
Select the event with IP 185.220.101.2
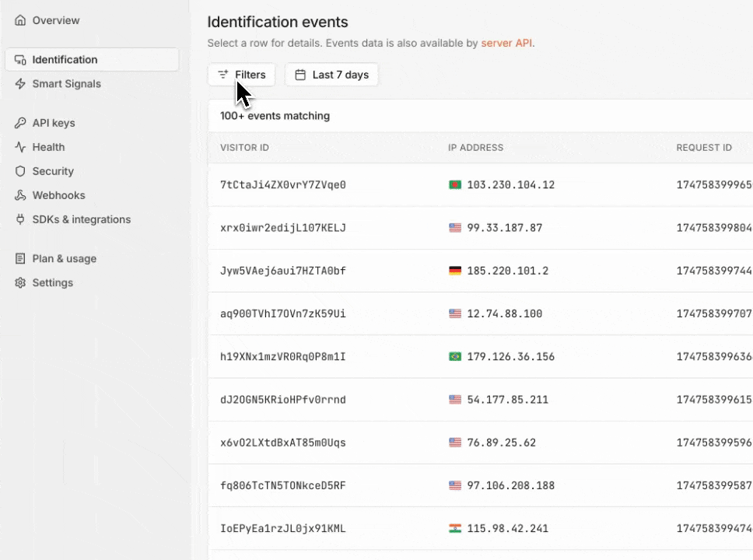(507, 271)
